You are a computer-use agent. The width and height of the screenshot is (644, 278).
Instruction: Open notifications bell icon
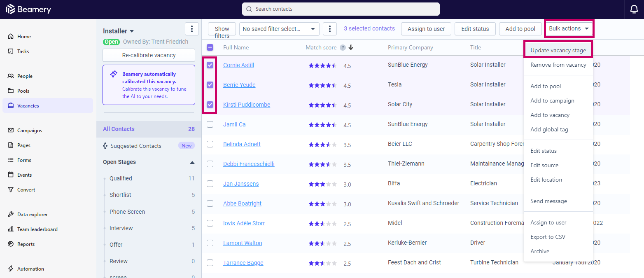[634, 9]
